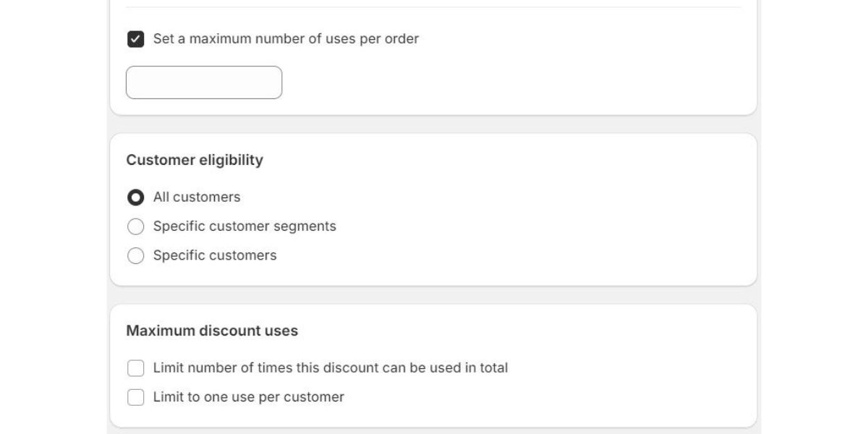868x434 pixels.
Task: Click the divider line above the maximum uses checkbox
Action: point(434,7)
